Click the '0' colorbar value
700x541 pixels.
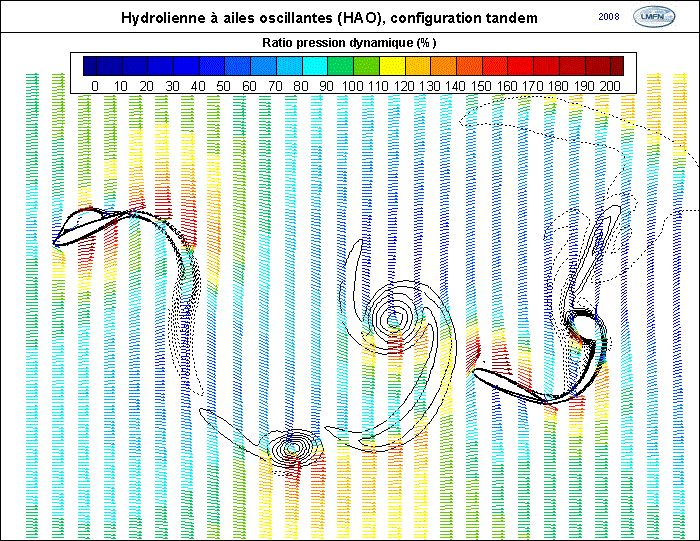[95, 86]
